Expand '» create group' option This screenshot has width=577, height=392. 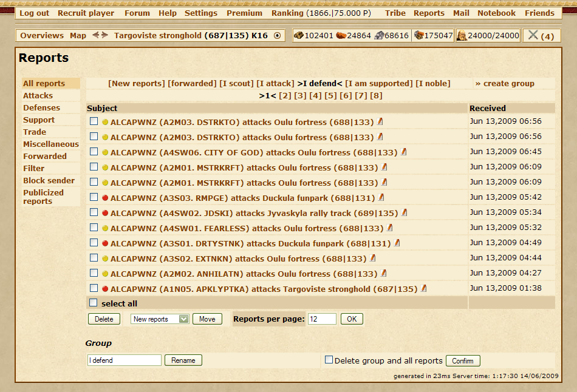(505, 84)
